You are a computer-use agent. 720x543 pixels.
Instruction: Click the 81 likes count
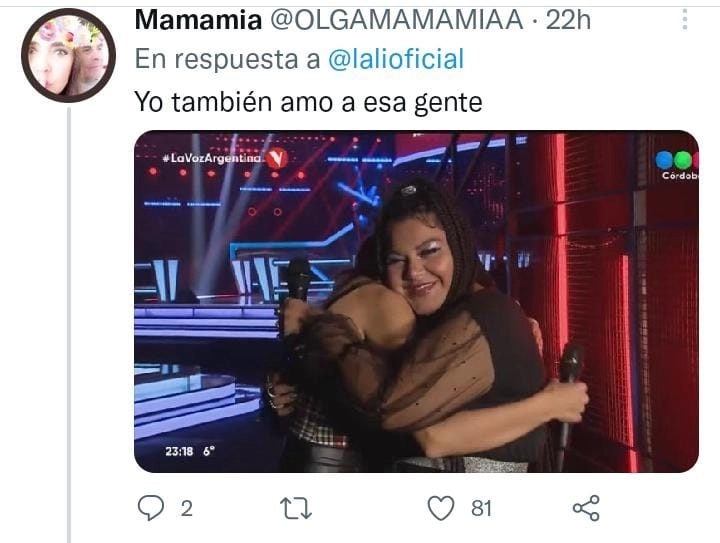click(481, 509)
